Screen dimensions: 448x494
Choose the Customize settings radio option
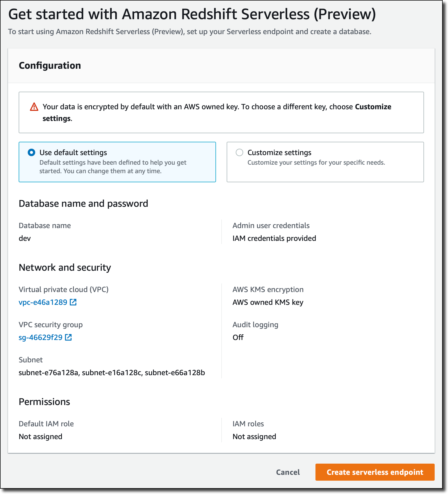coord(239,152)
